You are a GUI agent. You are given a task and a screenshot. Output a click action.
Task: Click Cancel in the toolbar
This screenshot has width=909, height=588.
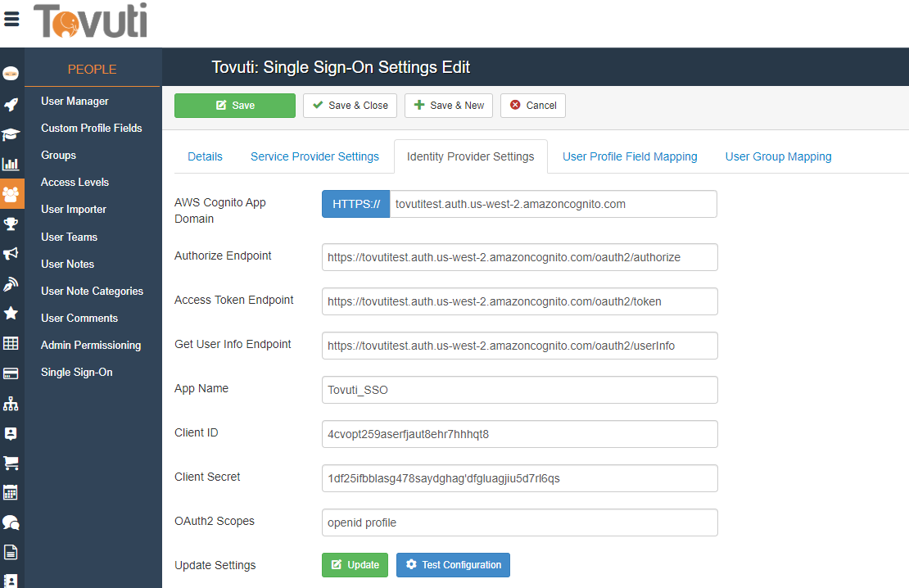point(533,106)
